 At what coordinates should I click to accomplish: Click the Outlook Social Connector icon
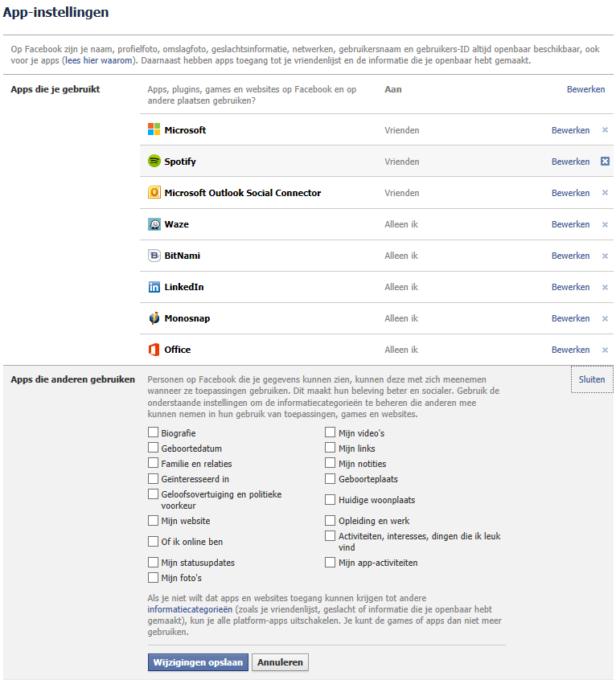[154, 192]
